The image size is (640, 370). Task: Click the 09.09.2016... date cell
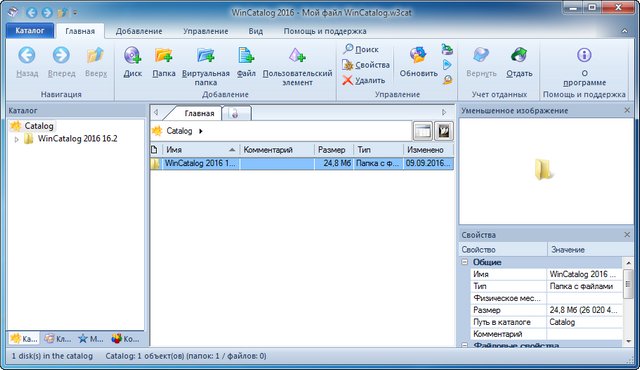[x=428, y=164]
